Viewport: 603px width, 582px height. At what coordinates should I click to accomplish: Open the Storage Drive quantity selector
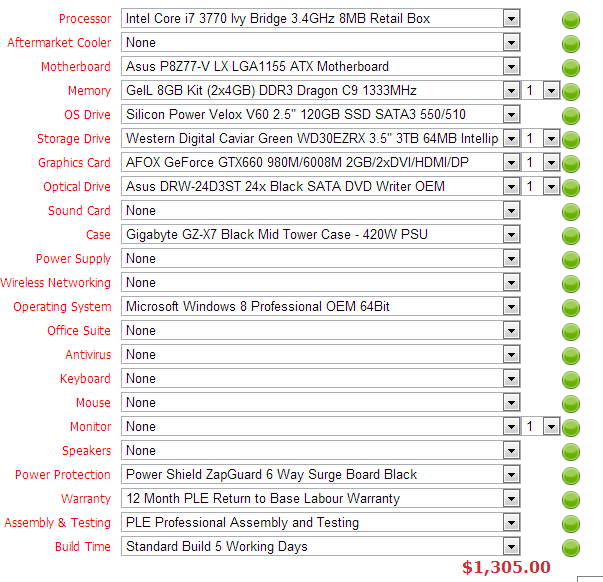[550, 139]
